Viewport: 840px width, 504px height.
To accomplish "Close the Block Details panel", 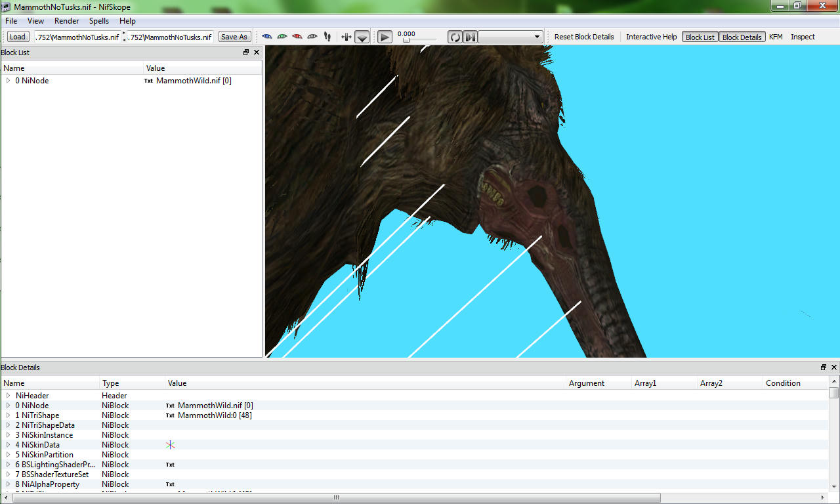I will click(x=834, y=367).
